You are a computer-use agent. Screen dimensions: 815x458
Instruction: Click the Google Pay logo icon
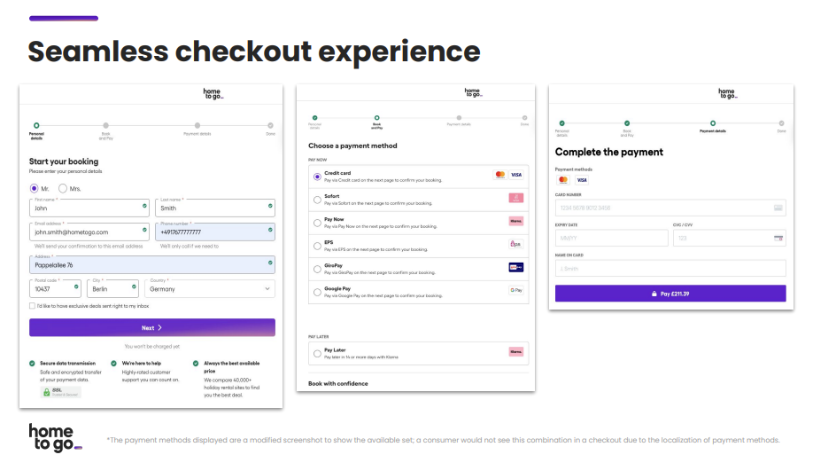(516, 290)
